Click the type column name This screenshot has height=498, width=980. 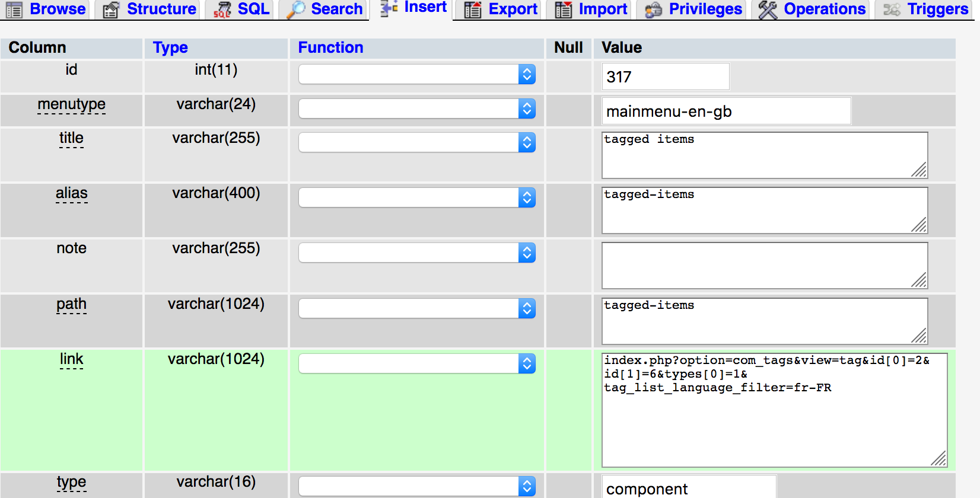coord(71,482)
